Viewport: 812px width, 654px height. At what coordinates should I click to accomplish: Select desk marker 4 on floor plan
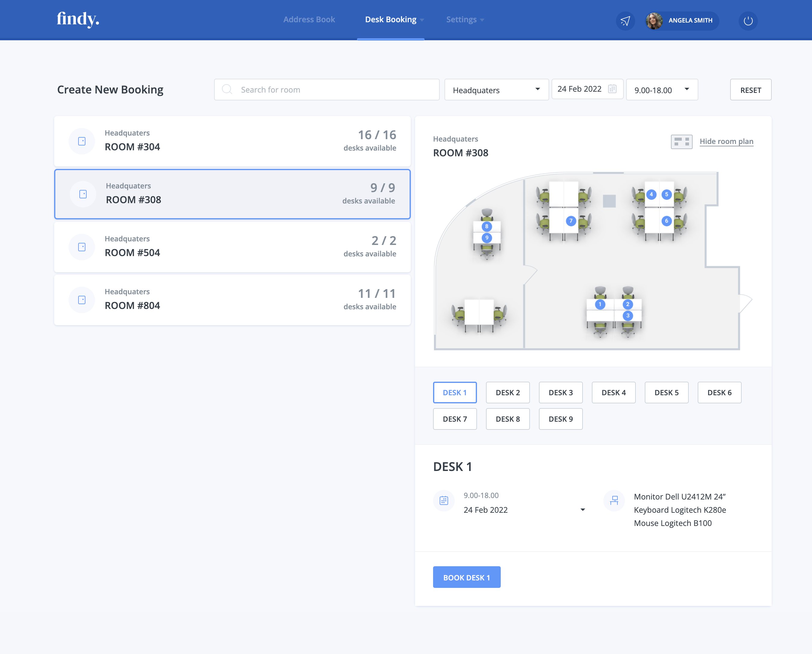pos(651,194)
